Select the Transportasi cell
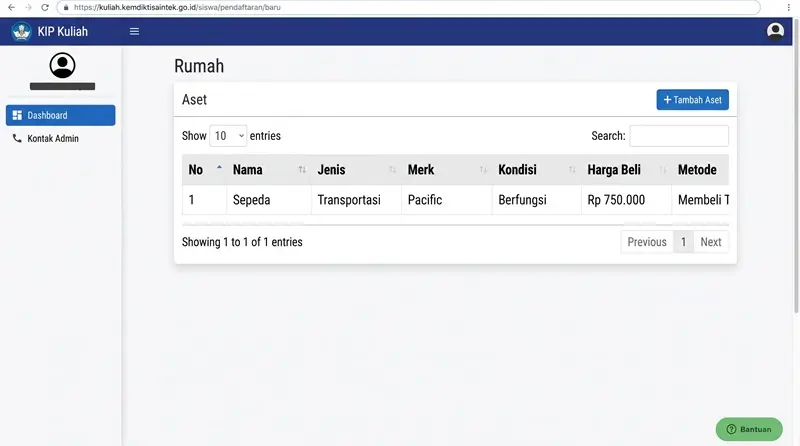Screen dimensions: 800x446 pos(356,200)
